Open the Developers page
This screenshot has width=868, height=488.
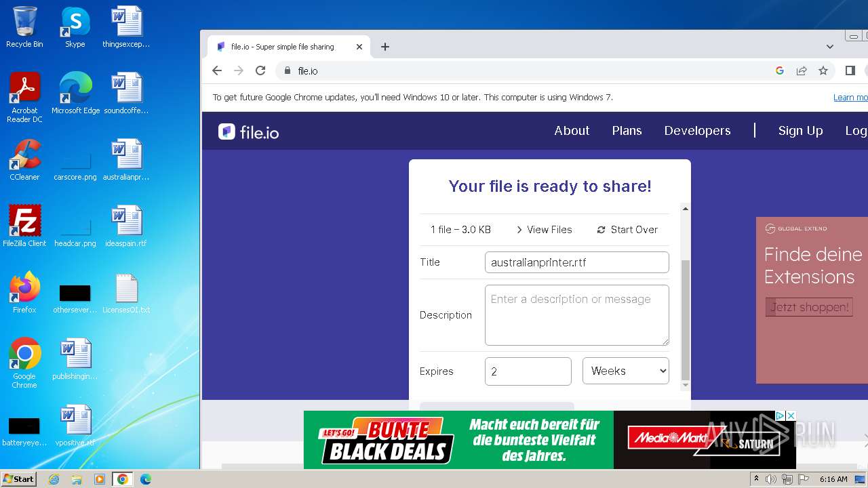click(697, 131)
